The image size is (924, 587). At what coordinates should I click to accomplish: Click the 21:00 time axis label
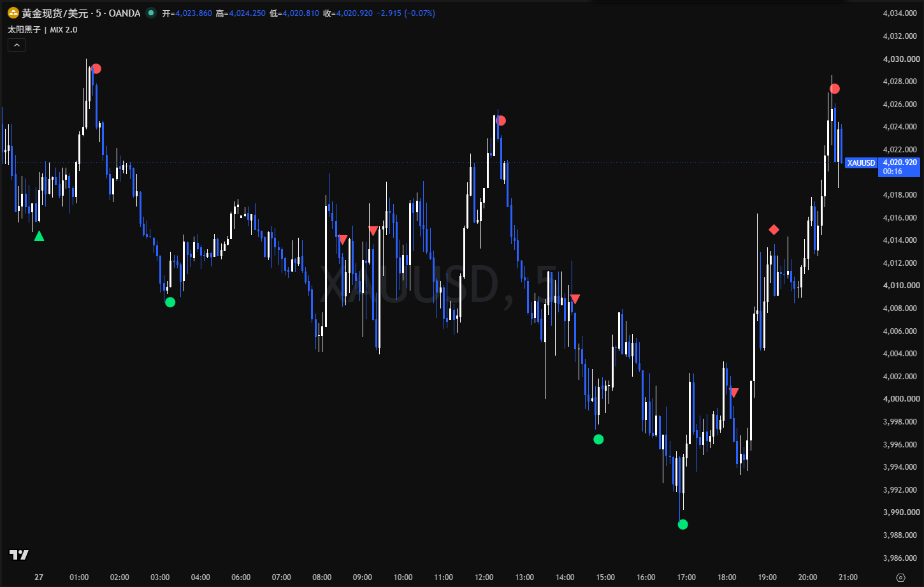click(x=848, y=577)
